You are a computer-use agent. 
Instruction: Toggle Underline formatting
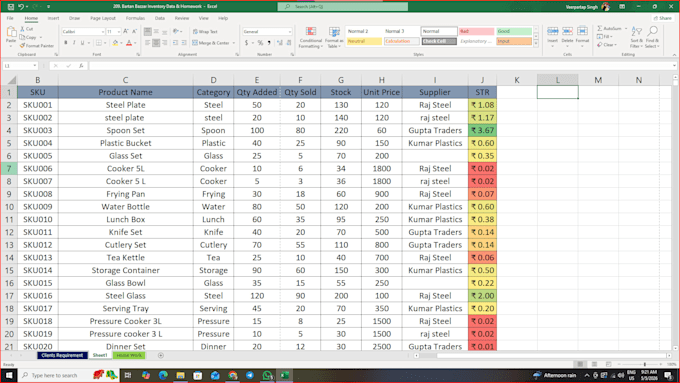point(82,43)
